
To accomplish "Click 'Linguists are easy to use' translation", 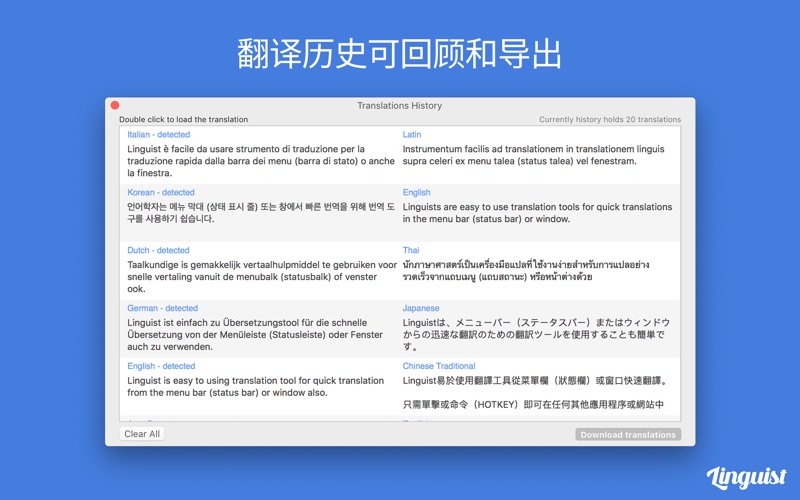I will (537, 213).
